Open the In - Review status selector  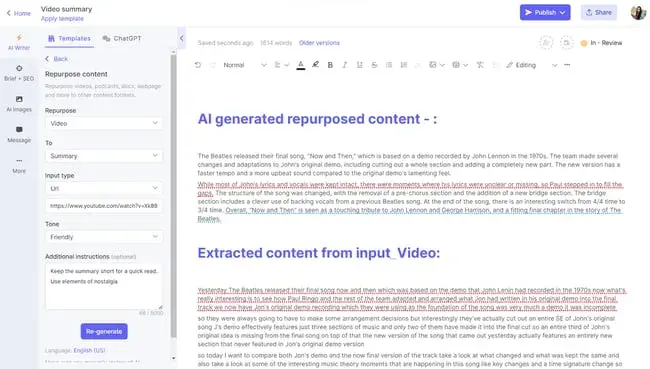coord(601,43)
